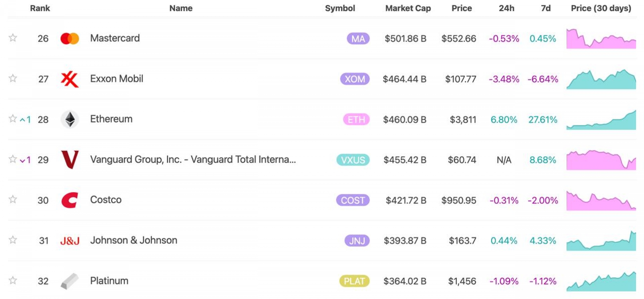Click the COST purple symbol badge

pos(353,200)
